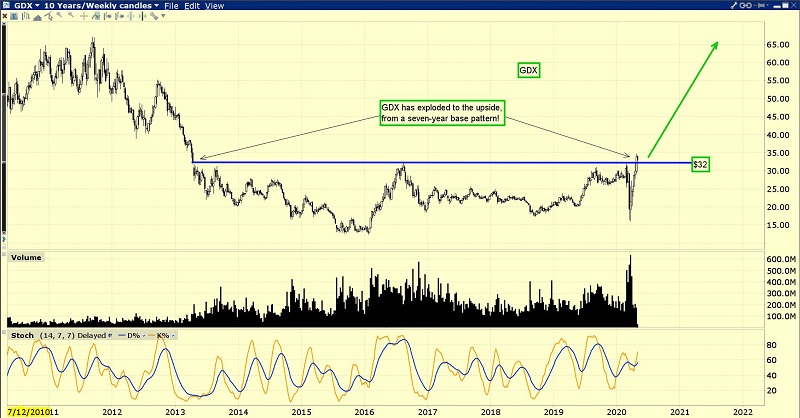Screen dimensions: 800x418
Task: Click the $32 price level label
Action: 701,163
